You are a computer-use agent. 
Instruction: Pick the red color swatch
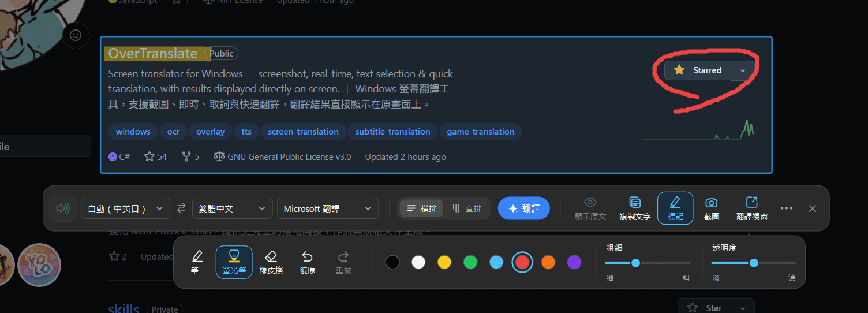pos(522,262)
